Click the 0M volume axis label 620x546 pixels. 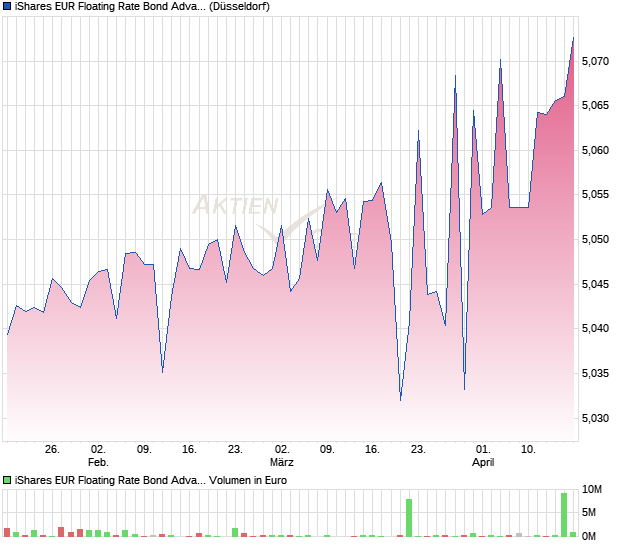click(589, 536)
